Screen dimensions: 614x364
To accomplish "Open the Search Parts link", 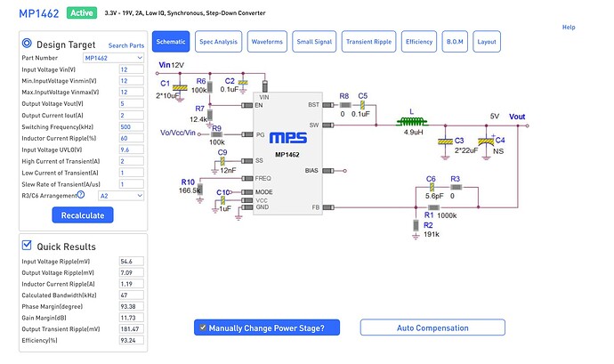I will pos(126,45).
